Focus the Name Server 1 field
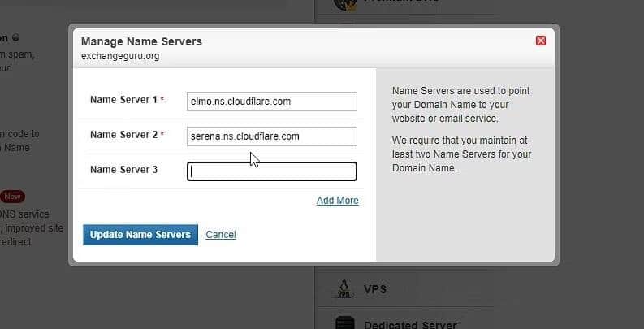The width and height of the screenshot is (644, 329). (272, 102)
